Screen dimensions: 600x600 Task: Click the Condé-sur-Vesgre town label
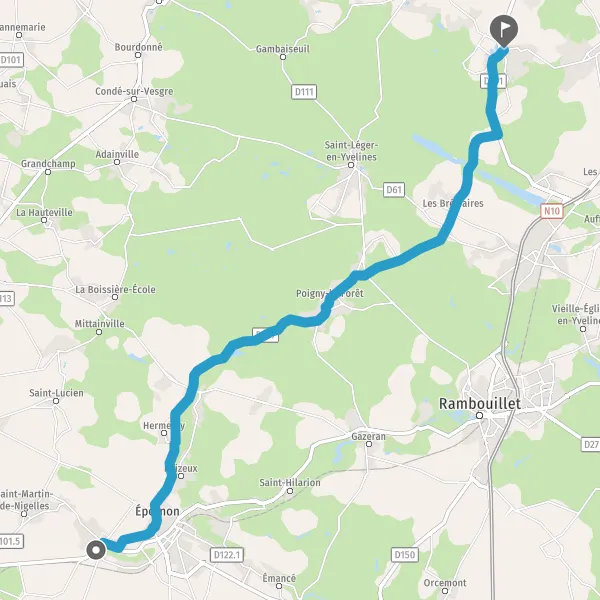pos(134,91)
